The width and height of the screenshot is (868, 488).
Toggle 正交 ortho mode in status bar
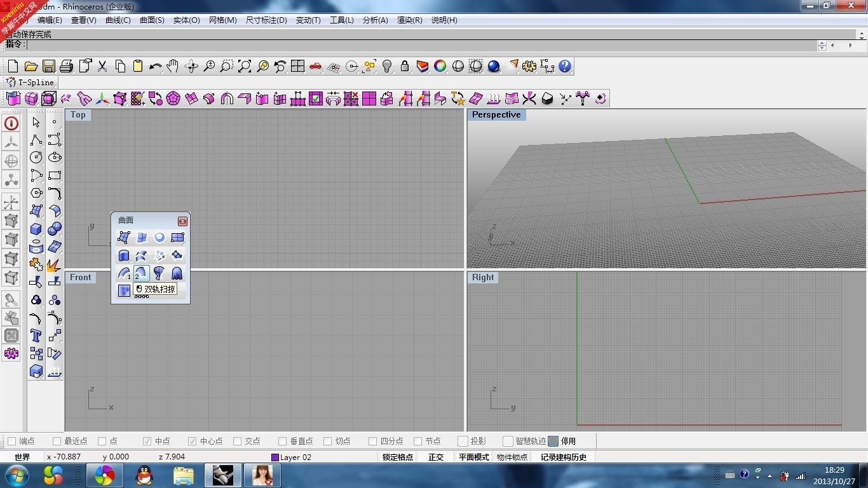pyautogui.click(x=436, y=457)
